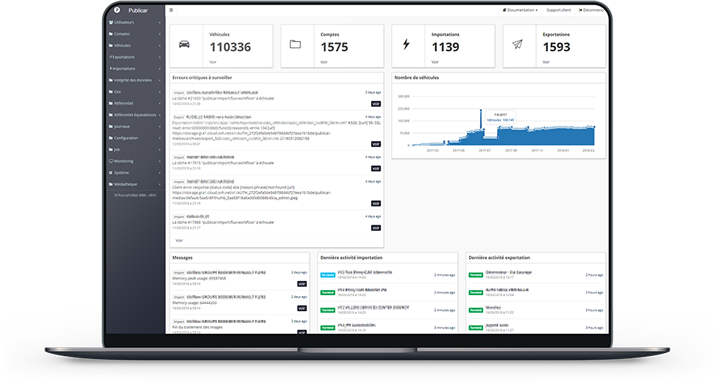
Task: Open the Documentation dropdown in header
Action: pyautogui.click(x=520, y=10)
